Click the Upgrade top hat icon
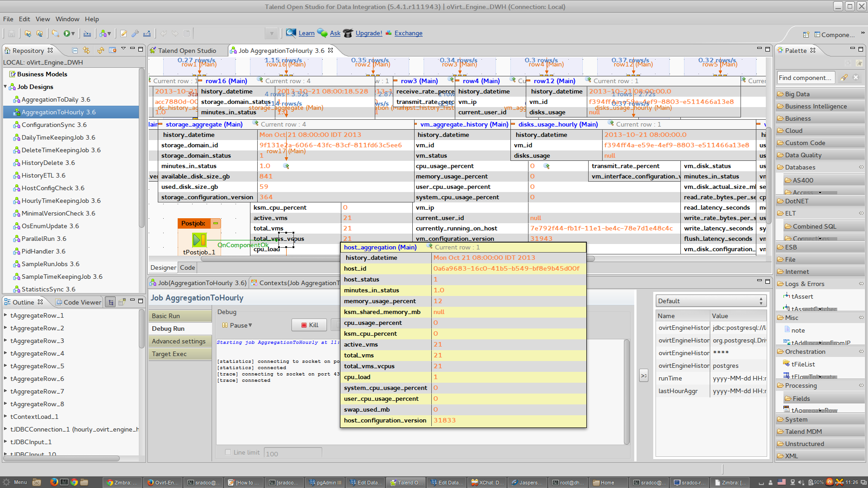 (348, 33)
